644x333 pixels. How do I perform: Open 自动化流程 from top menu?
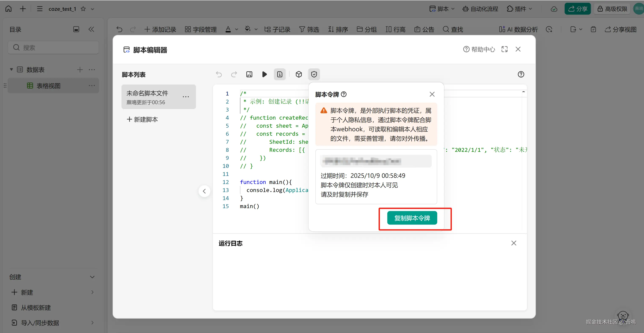pyautogui.click(x=480, y=9)
